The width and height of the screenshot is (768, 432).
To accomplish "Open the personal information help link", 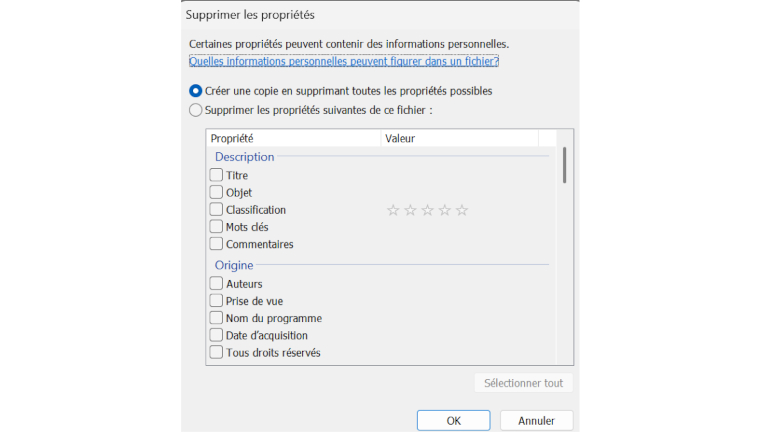I will pos(343,61).
